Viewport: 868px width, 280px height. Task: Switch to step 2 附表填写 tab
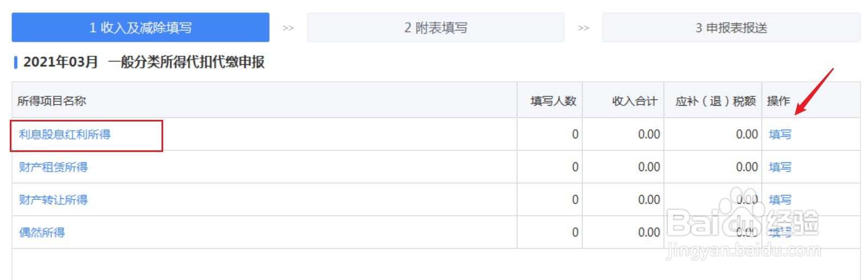(436, 28)
